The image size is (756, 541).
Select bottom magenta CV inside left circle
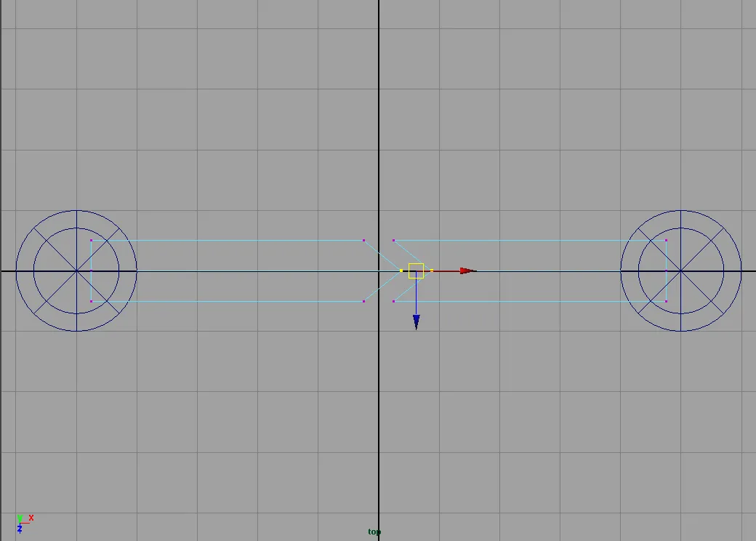pyautogui.click(x=91, y=301)
